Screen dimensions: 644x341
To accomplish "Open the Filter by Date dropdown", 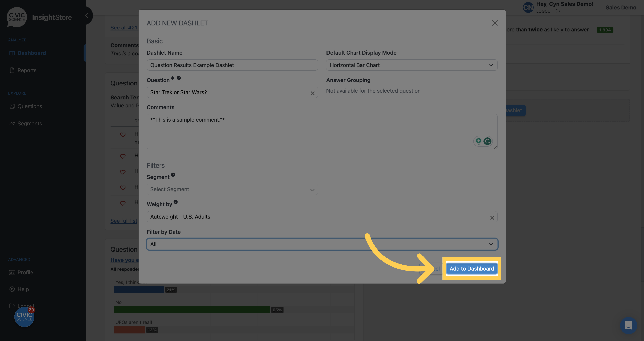I will click(322, 244).
